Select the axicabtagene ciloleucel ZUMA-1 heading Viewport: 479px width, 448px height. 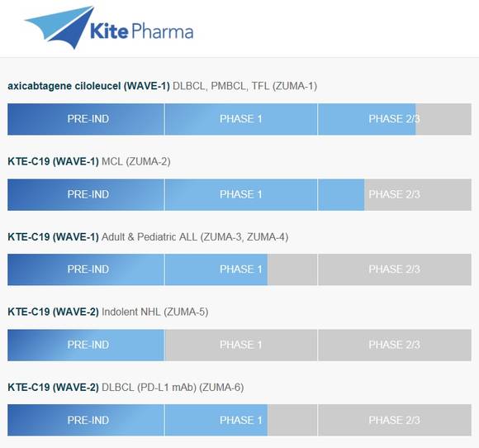[x=162, y=86]
